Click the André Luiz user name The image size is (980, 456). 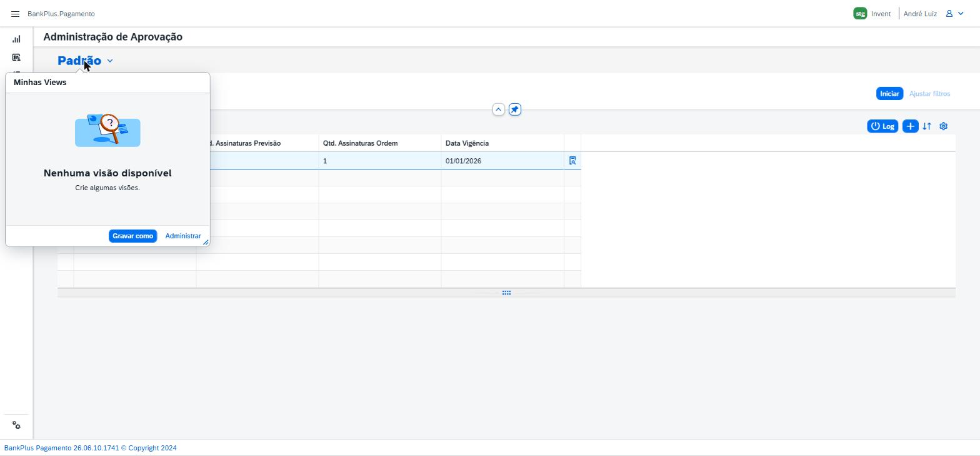tap(920, 14)
